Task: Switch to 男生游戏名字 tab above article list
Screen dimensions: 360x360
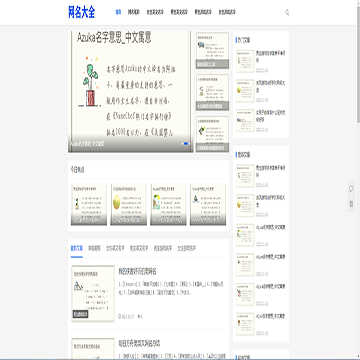Action: point(163,248)
